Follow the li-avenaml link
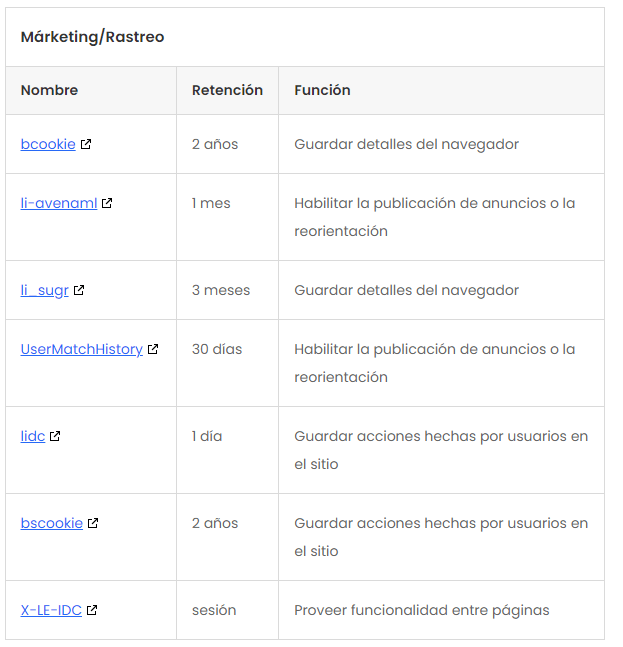 (x=59, y=203)
